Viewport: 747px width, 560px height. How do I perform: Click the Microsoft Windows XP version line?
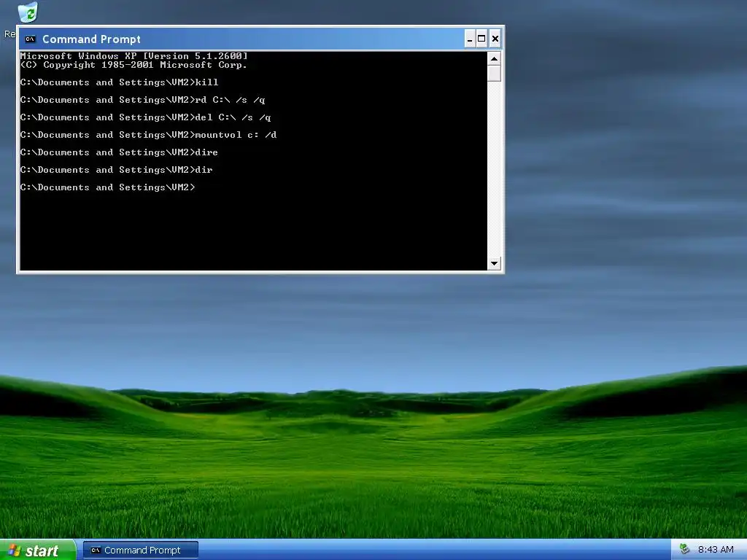point(134,56)
